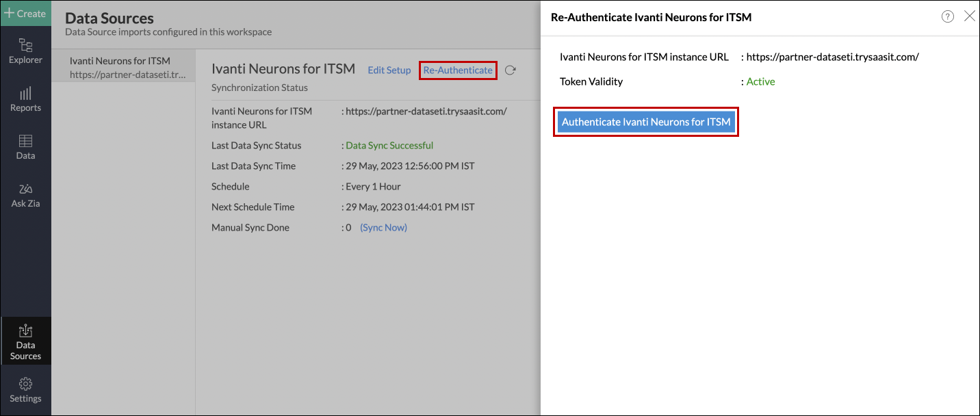This screenshot has width=980, height=416.
Task: Click the Edit Setup link
Action: coord(389,69)
